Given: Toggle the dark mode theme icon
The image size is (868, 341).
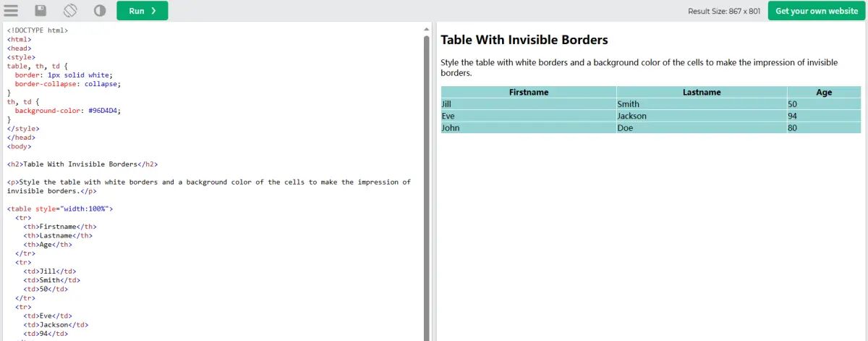Looking at the screenshot, I should coord(100,11).
